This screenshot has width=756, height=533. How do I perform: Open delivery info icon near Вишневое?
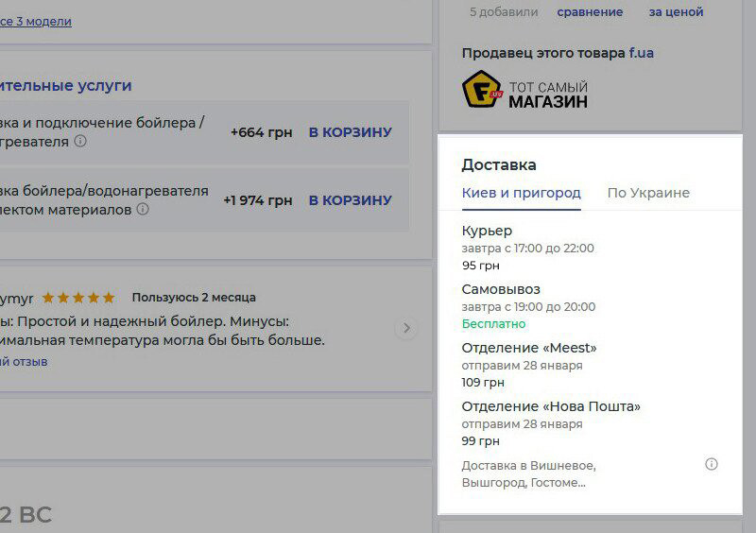click(x=712, y=464)
